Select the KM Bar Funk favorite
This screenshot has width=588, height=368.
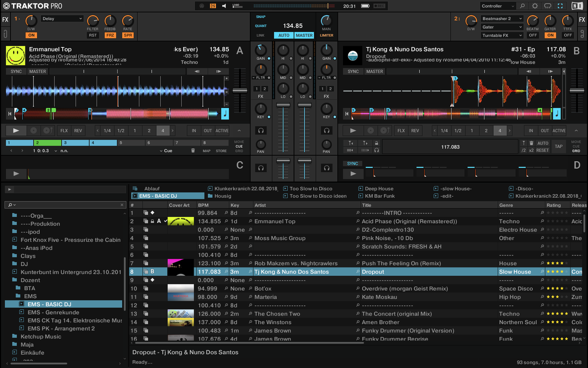(x=377, y=196)
